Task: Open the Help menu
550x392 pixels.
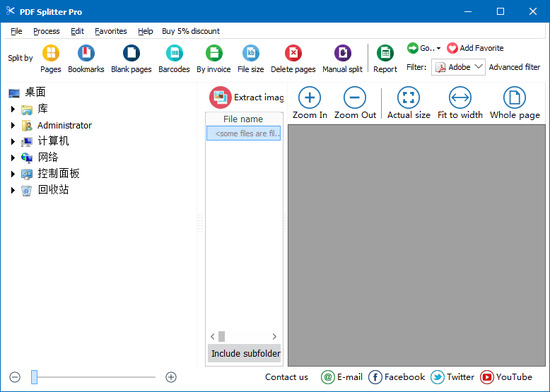Action: click(145, 31)
